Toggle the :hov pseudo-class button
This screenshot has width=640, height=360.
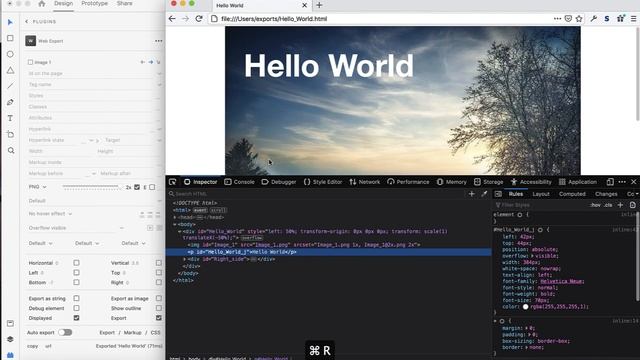point(596,205)
